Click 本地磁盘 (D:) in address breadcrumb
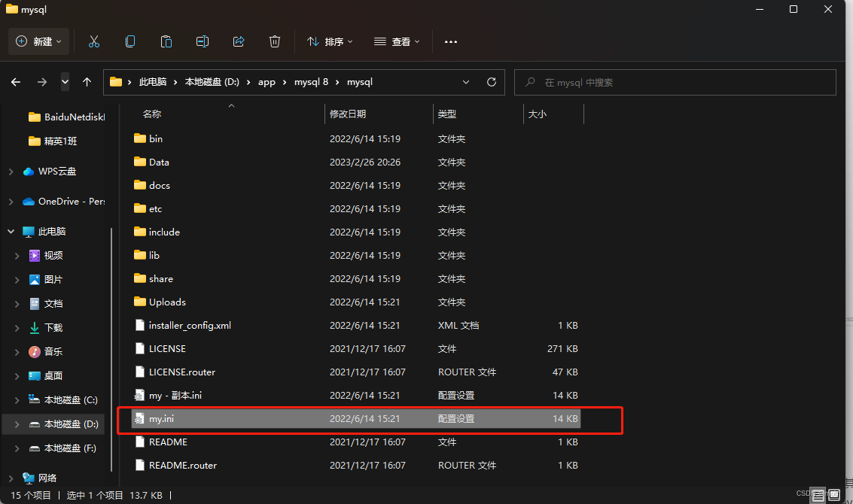853x504 pixels. click(212, 82)
